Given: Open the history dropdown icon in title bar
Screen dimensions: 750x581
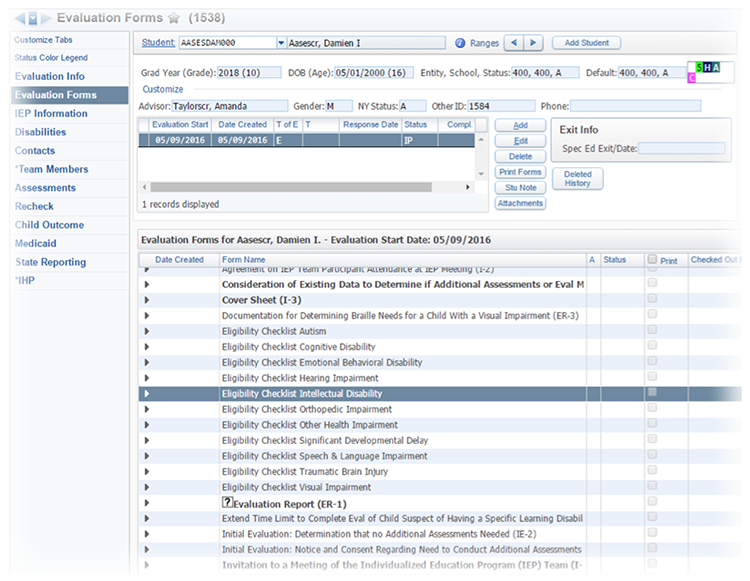Looking at the screenshot, I should (x=33, y=19).
